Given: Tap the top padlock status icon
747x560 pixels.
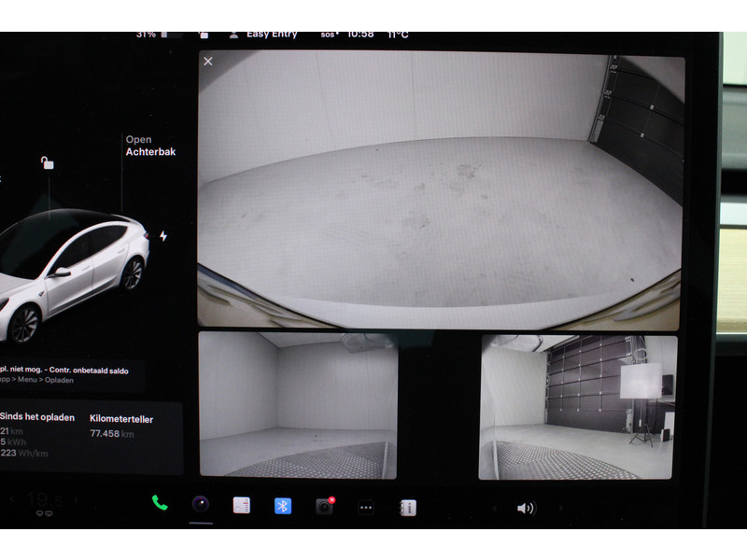Looking at the screenshot, I should point(204,35).
